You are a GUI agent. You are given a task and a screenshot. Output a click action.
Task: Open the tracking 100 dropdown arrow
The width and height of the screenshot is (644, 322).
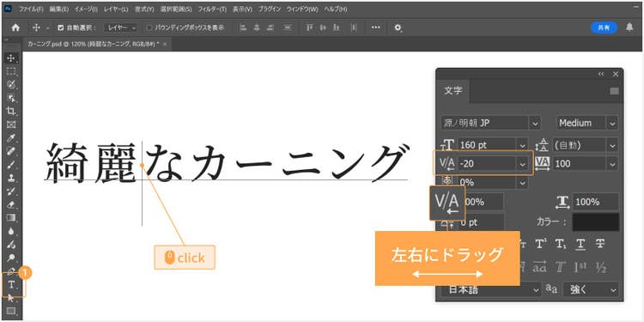612,164
